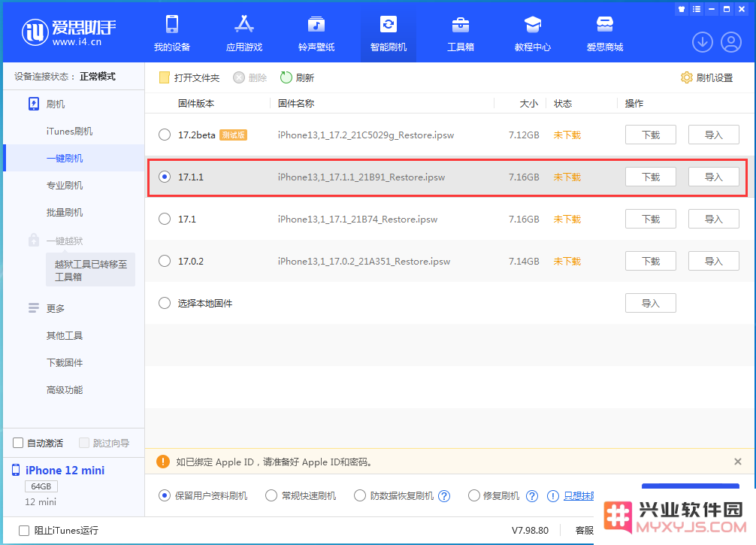Screen dimensions: 756x545
Task: Click the 删除 delete toolbar item
Action: 249,77
